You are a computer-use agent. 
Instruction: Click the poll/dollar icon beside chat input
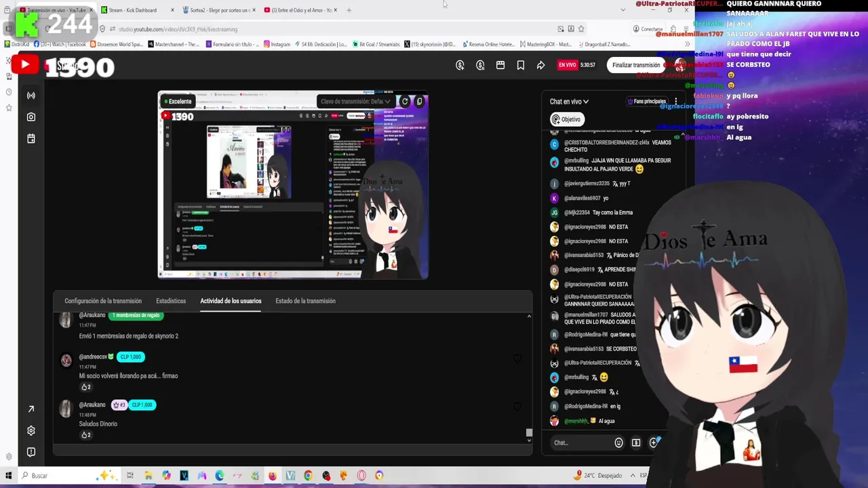pyautogui.click(x=635, y=443)
